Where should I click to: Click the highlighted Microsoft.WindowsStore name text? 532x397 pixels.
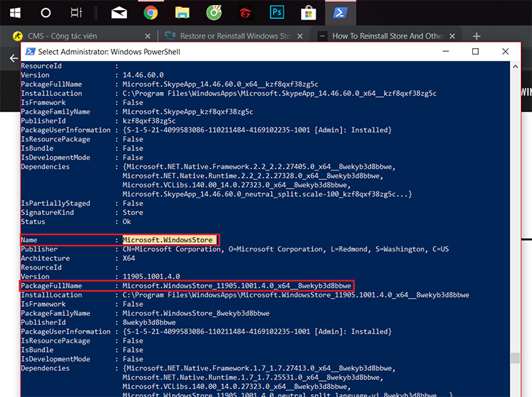168,240
